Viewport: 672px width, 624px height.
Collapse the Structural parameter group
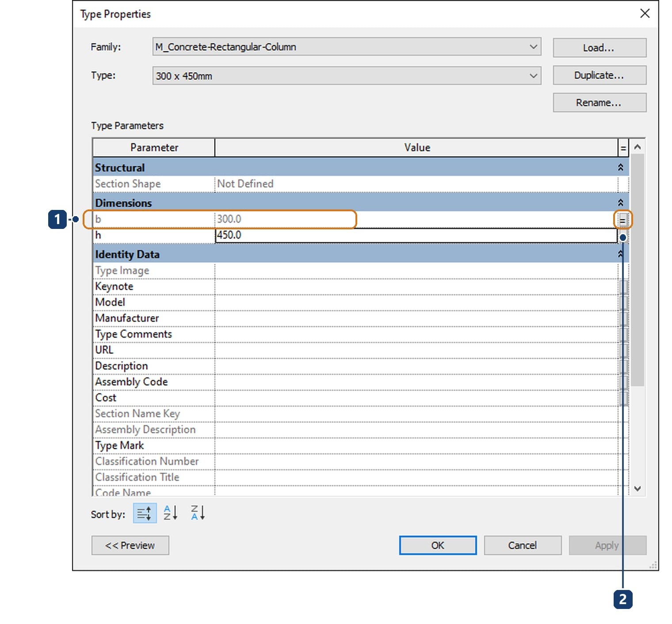point(621,167)
